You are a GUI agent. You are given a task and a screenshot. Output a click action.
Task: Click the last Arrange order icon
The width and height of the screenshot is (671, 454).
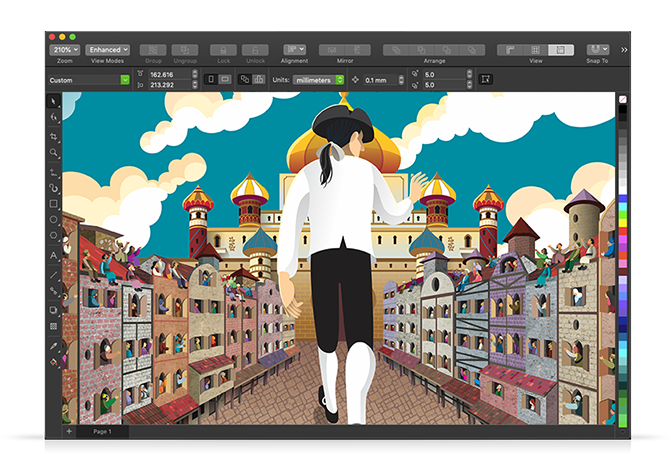click(472, 50)
